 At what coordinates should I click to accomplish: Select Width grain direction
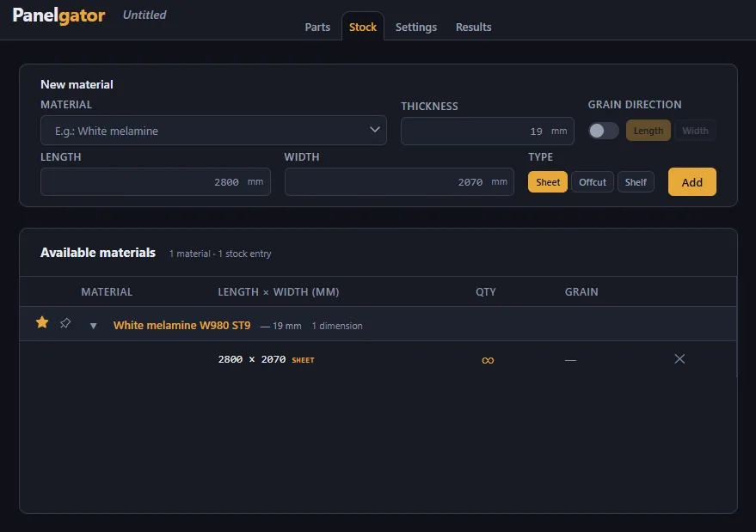(695, 131)
